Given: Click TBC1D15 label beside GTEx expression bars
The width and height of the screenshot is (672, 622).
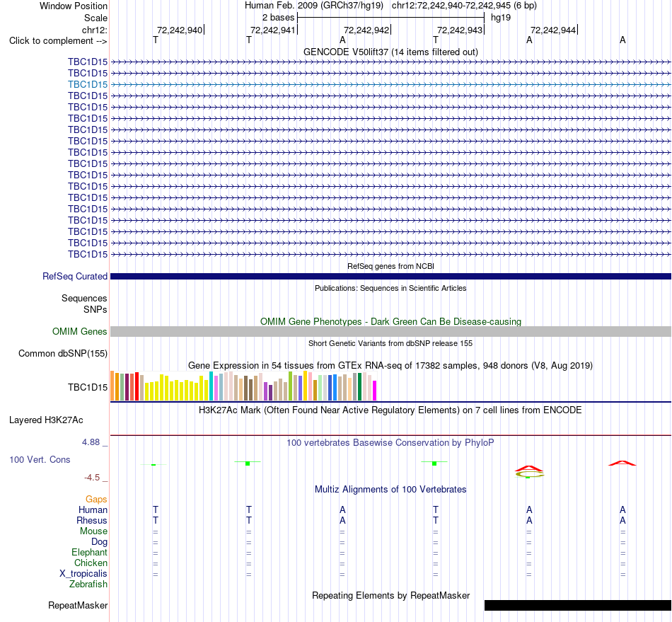Looking at the screenshot, I should pyautogui.click(x=88, y=388).
